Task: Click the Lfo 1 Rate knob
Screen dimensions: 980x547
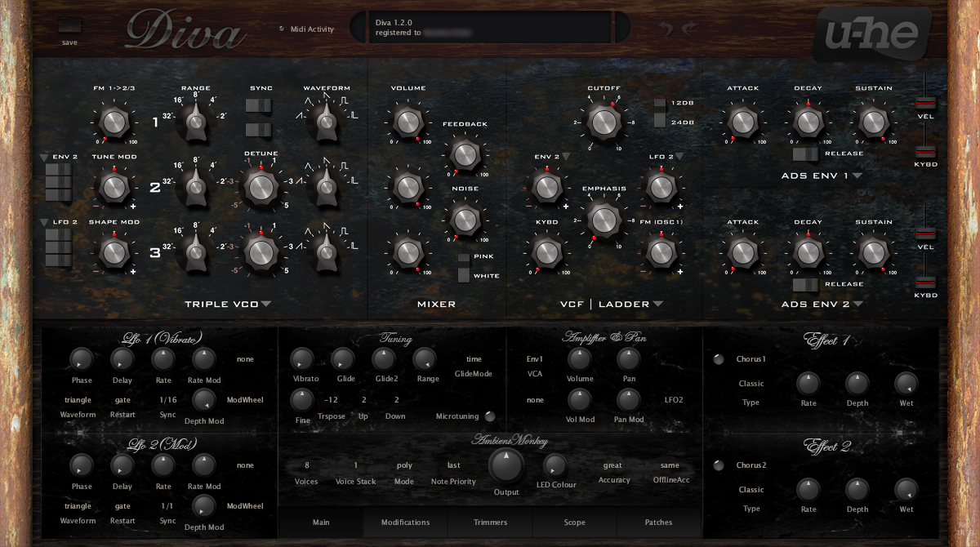Action: click(163, 358)
